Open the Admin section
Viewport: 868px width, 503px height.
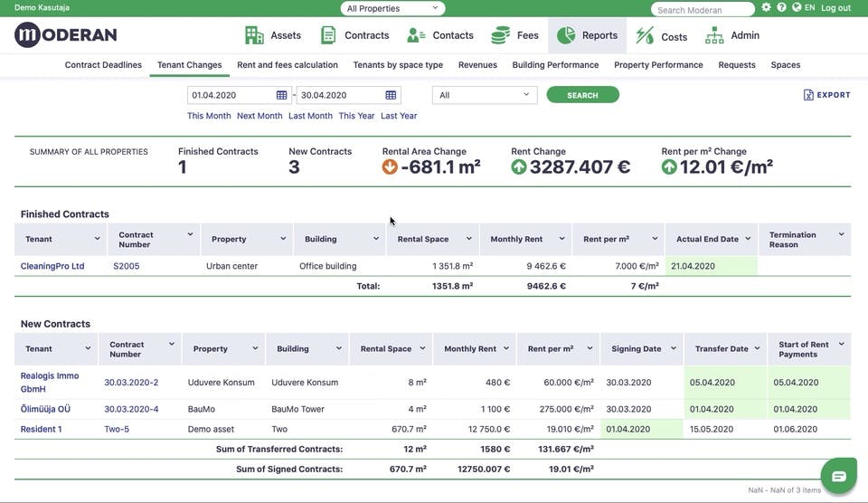point(731,35)
